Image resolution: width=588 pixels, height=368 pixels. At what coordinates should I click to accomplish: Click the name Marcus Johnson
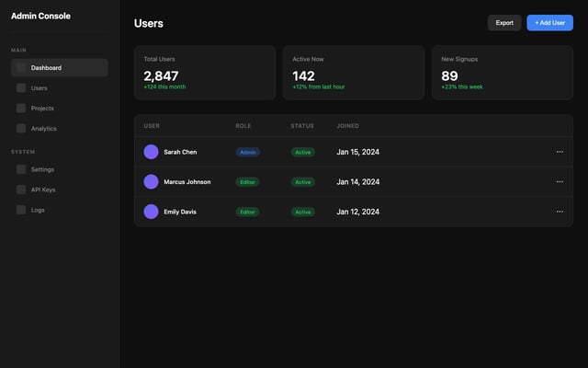(x=187, y=182)
